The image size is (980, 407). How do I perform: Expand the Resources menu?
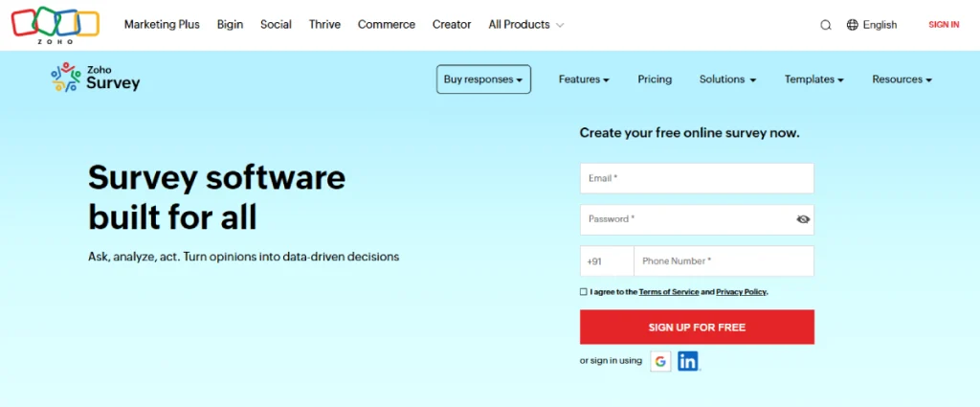pos(902,79)
